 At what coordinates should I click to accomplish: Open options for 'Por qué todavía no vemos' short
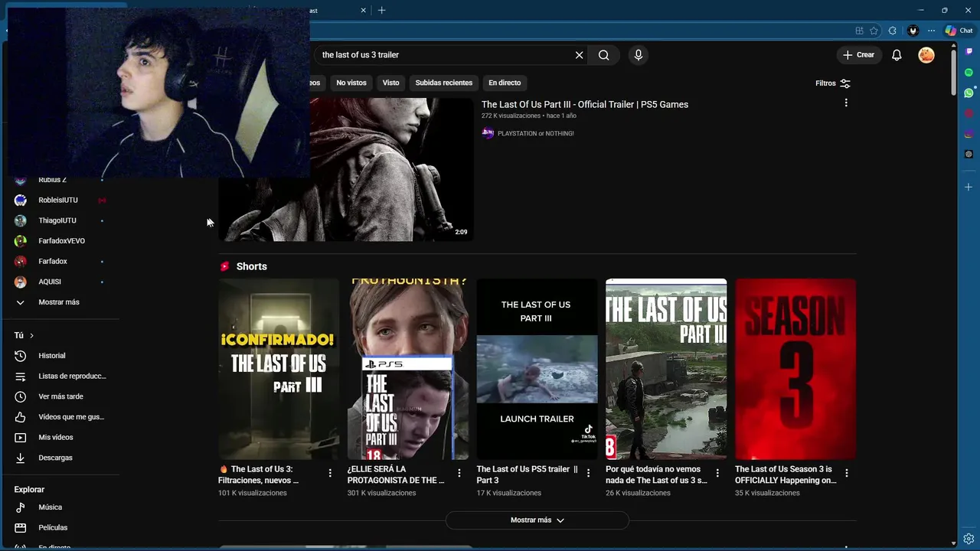717,473
